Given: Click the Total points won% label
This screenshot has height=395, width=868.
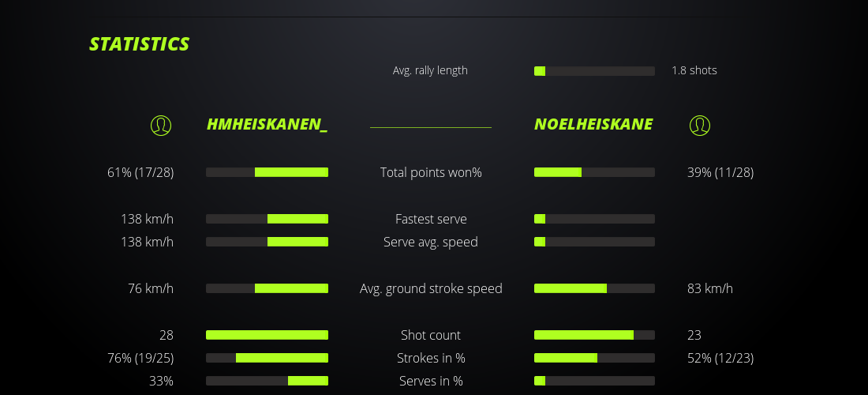Looking at the screenshot, I should [431, 172].
